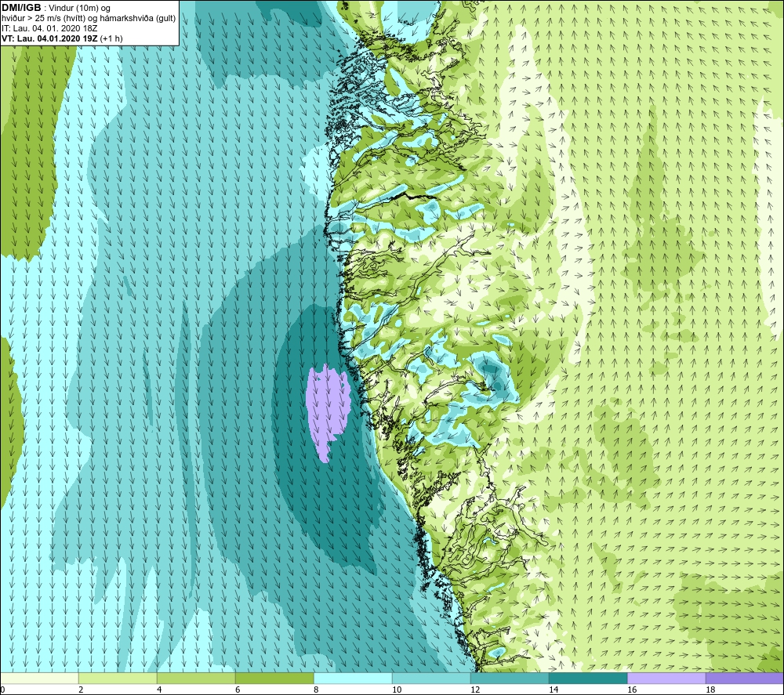The image size is (784, 695).
Task: Click the purple legend swatch above 18 m/s
Action: [x=745, y=678]
